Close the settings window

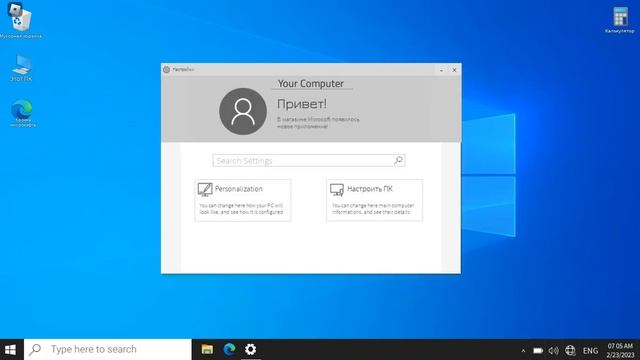[x=454, y=70]
